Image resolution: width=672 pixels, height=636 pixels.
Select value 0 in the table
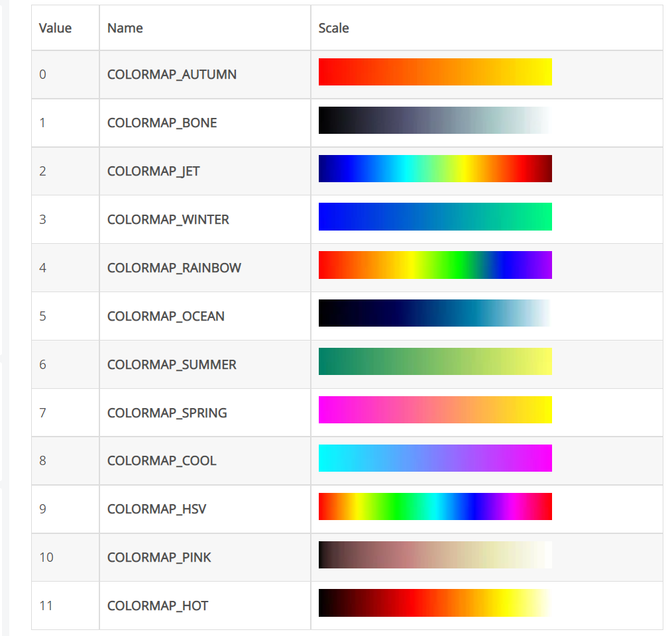click(x=42, y=75)
